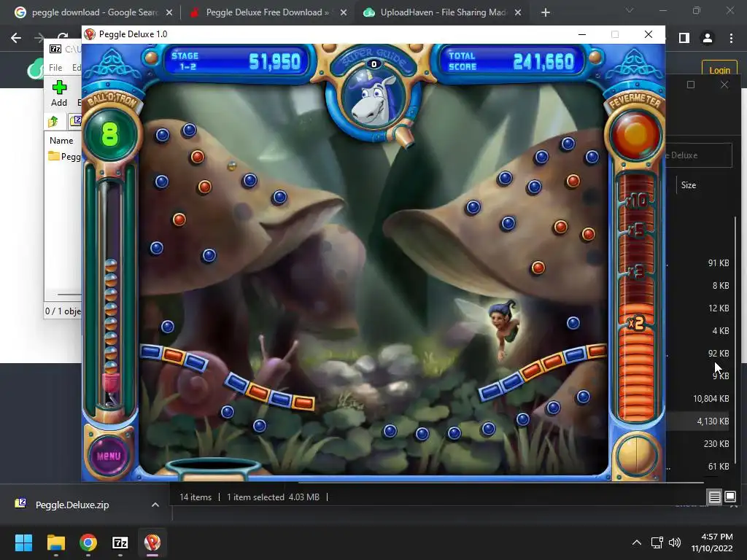Screen dimensions: 747x560
Task: Open 7-Zip from the taskbar
Action: click(x=120, y=542)
